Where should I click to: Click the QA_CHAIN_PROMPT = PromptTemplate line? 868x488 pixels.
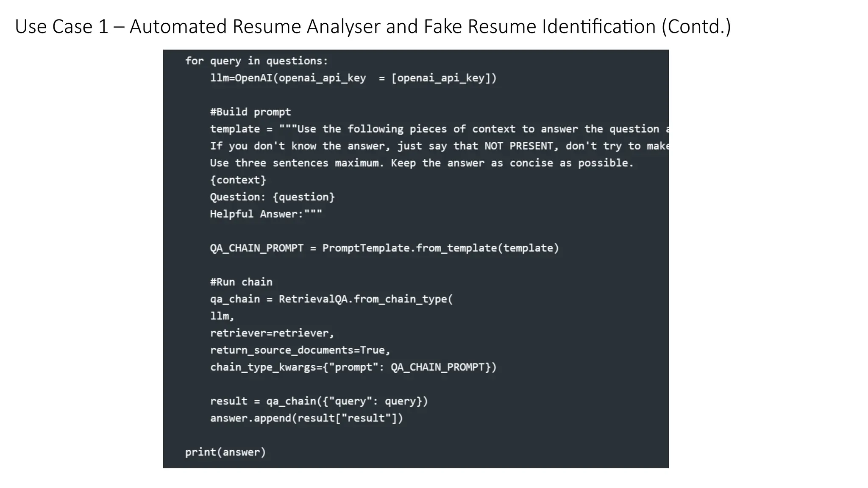coord(384,248)
